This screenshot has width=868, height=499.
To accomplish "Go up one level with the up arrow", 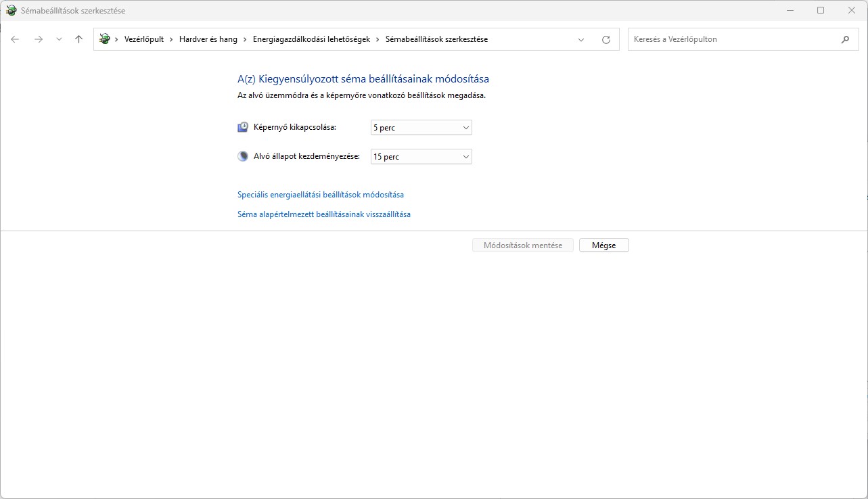I will click(78, 39).
